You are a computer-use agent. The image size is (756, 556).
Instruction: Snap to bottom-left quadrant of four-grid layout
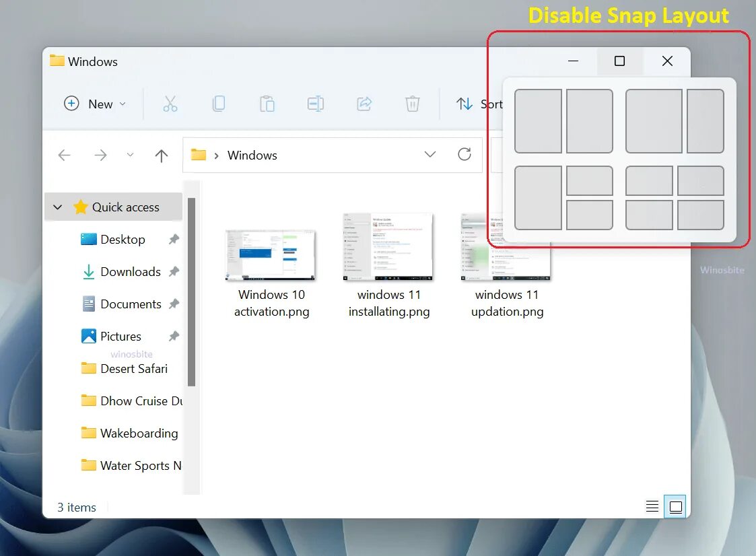(x=649, y=215)
